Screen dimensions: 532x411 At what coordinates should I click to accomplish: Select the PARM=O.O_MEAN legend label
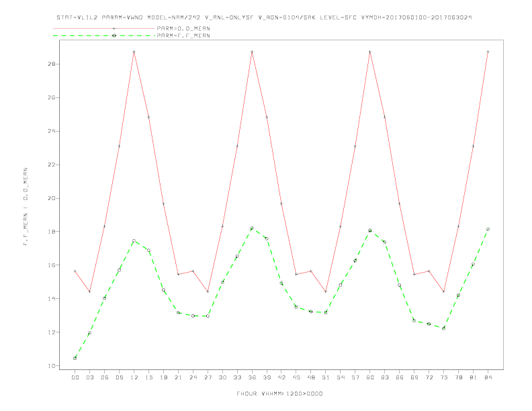point(183,28)
